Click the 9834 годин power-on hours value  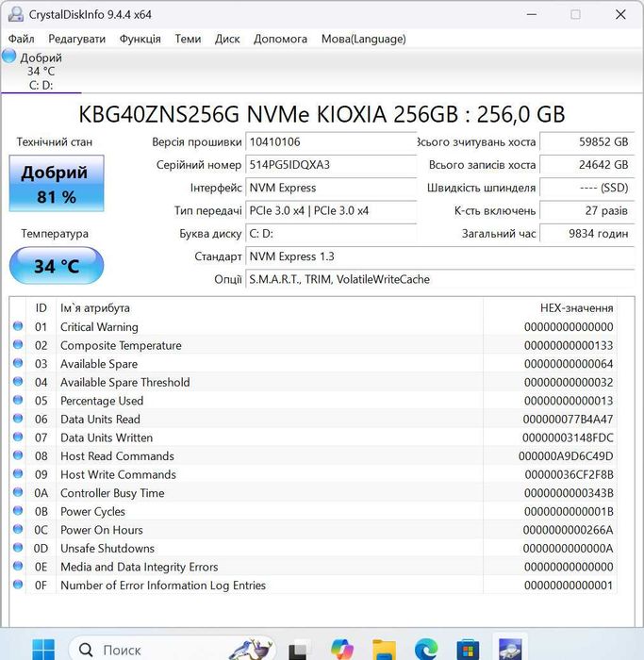pyautogui.click(x=586, y=234)
